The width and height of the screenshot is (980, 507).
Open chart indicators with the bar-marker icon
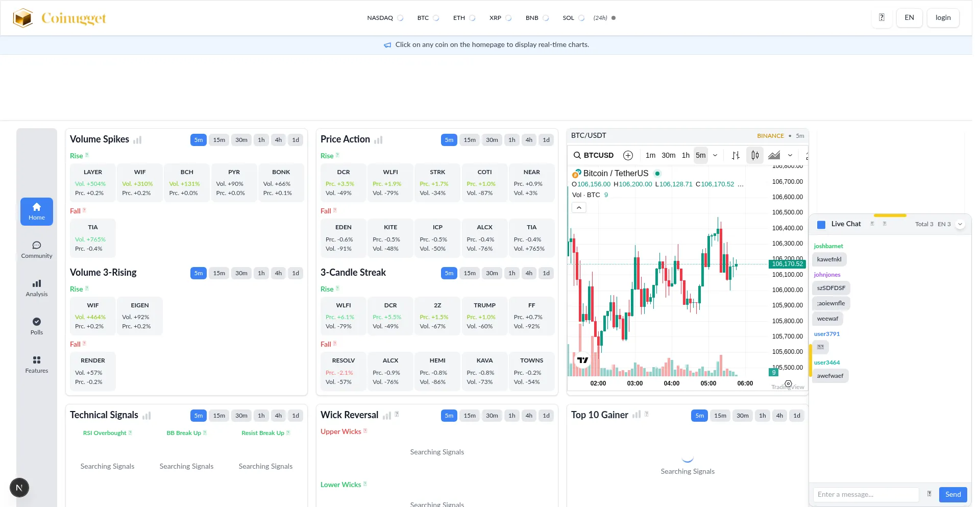pos(736,155)
